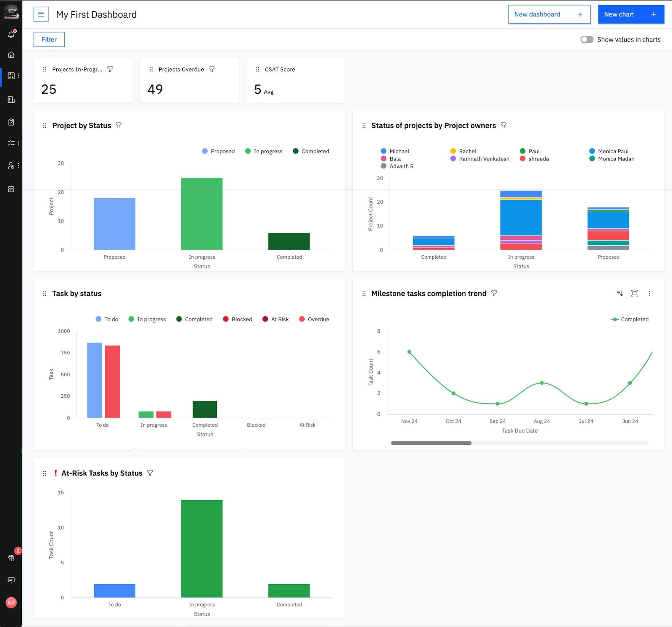Toggle Michael legend in project owners chart
Screen dimensions: 672x627
(395, 151)
